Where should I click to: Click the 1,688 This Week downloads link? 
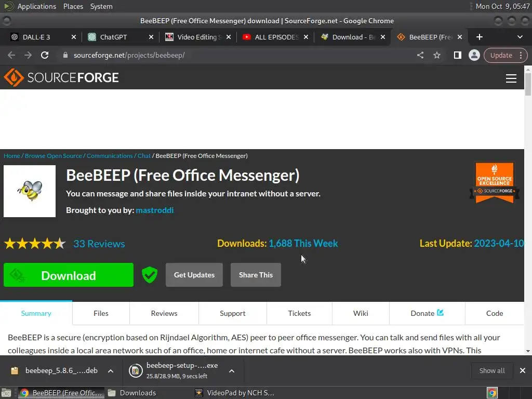pyautogui.click(x=303, y=243)
